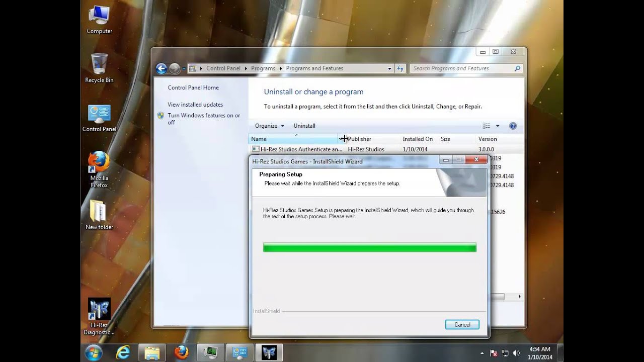Viewport: 644px width, 362px height.
Task: Click the forward navigation arrow
Action: 175,68
